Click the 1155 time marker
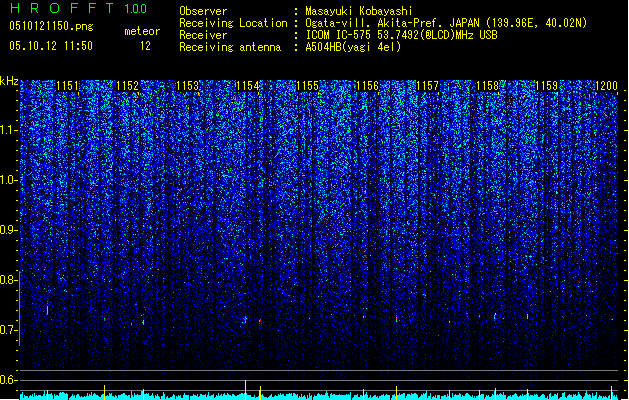629x400 pixels. coord(307,86)
